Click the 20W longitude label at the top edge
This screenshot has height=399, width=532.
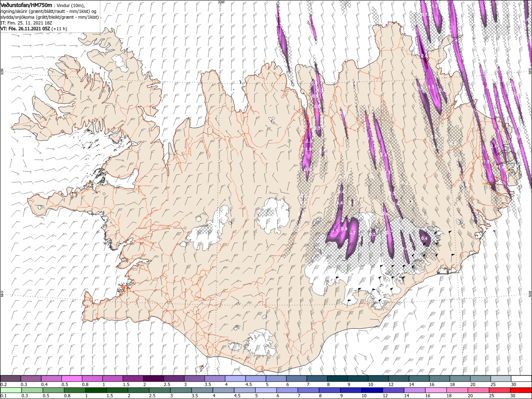(221, 2)
